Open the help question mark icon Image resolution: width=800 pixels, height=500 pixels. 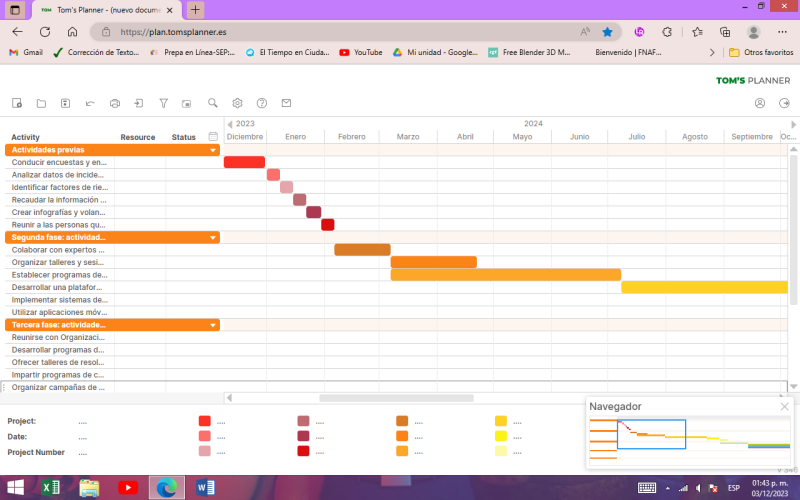262,103
